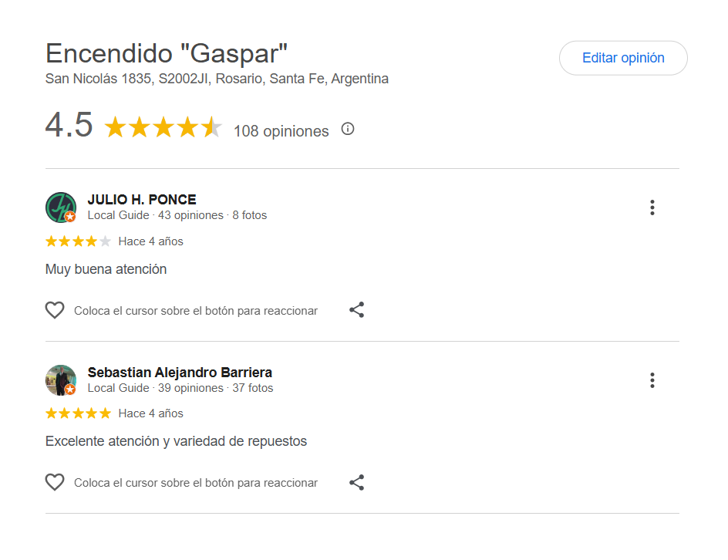Click "Local Guide · 43 opiniones · 8 fotos"

(177, 215)
